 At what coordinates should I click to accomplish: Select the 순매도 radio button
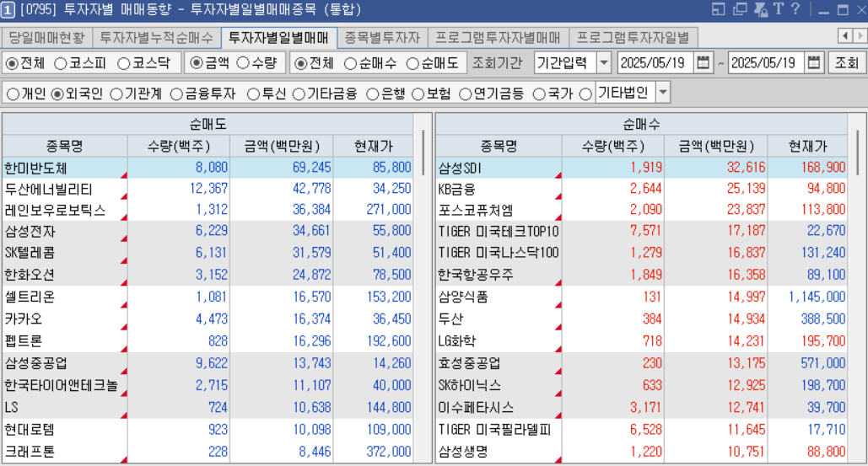coord(412,63)
